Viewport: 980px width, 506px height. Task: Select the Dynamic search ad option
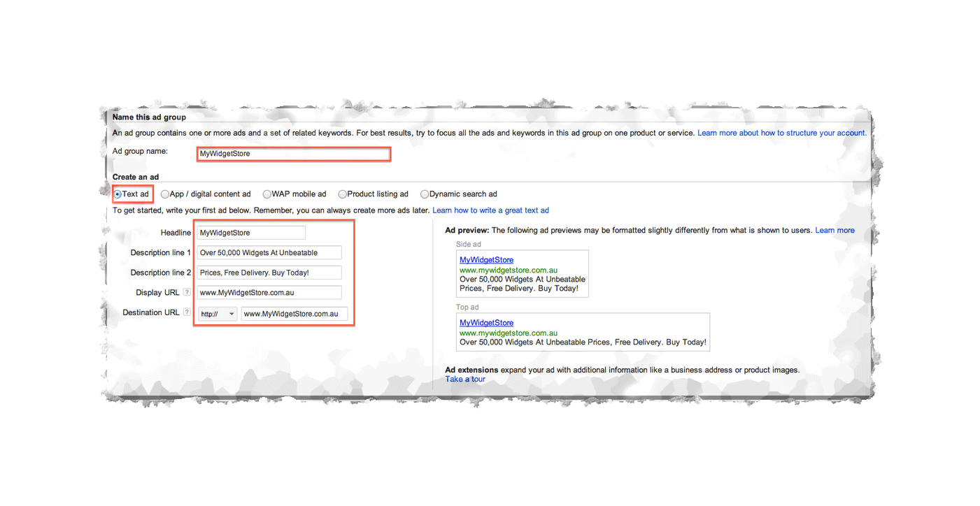tap(425, 194)
